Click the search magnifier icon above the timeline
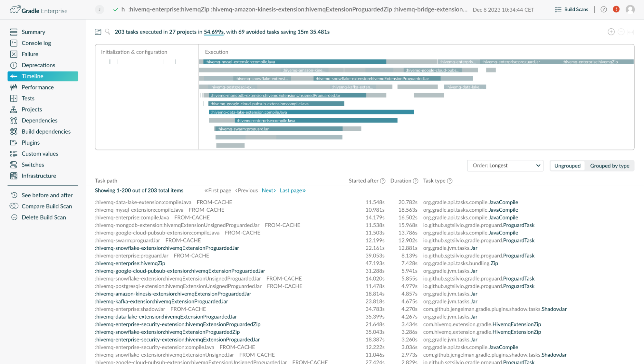This screenshot has height=364, width=644. [108, 32]
